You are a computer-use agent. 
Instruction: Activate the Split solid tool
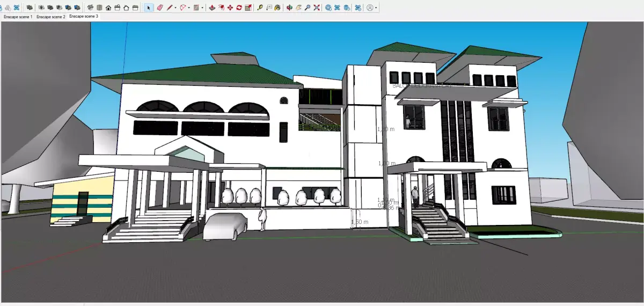click(77, 8)
